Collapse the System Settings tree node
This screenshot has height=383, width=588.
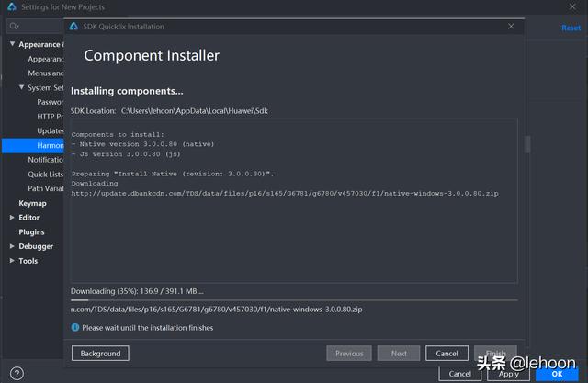22,87
